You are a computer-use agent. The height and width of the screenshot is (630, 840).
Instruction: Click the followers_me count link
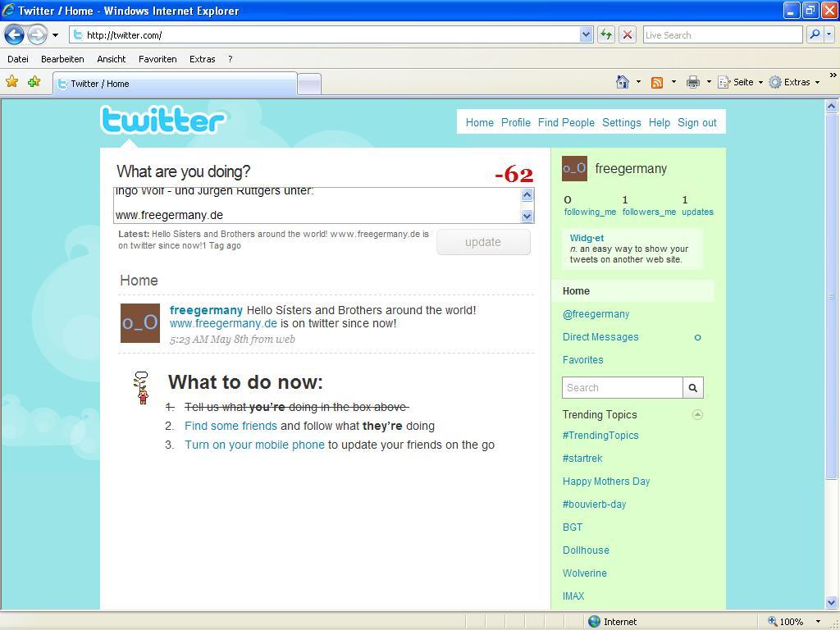(x=649, y=206)
